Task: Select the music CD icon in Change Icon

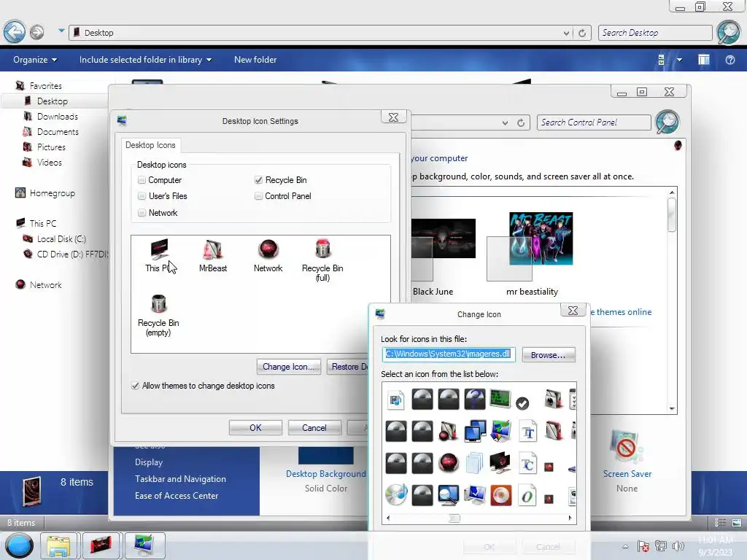Action: (x=396, y=495)
